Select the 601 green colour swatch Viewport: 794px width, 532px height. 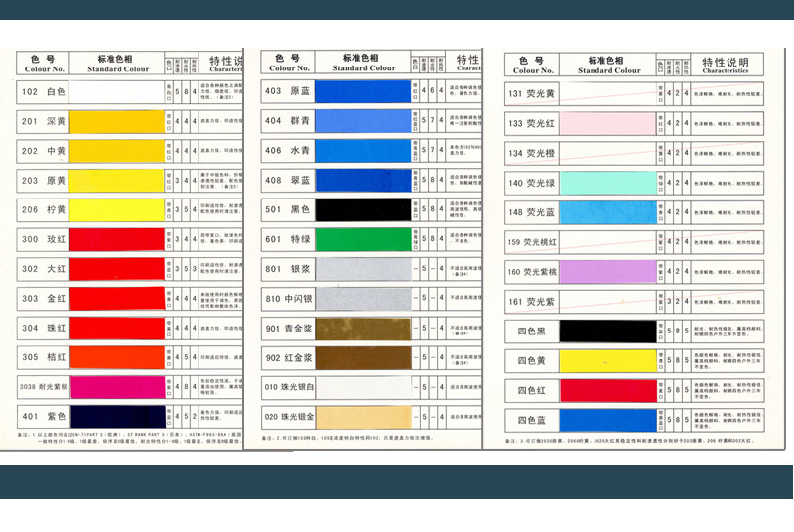(362, 239)
